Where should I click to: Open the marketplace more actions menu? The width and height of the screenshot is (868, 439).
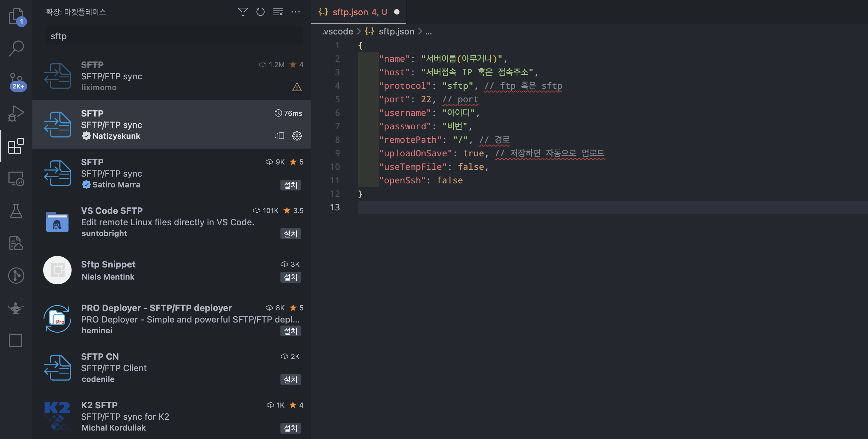click(295, 12)
